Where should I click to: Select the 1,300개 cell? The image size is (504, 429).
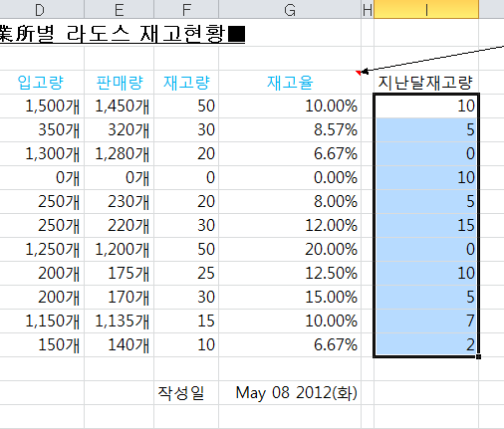coord(42,154)
